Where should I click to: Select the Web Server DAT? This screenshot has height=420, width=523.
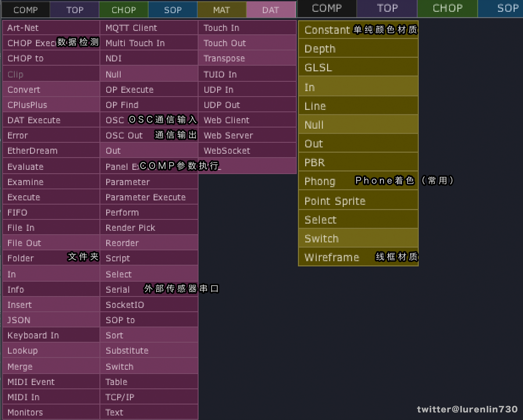click(228, 136)
